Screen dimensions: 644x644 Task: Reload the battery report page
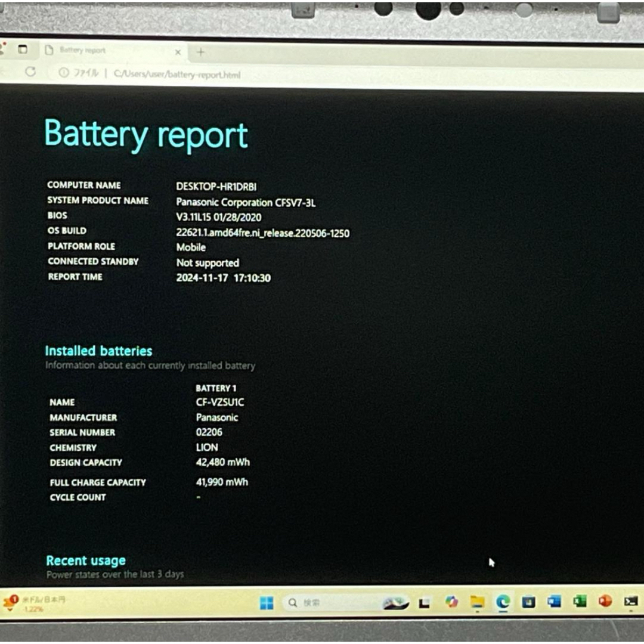[30, 72]
